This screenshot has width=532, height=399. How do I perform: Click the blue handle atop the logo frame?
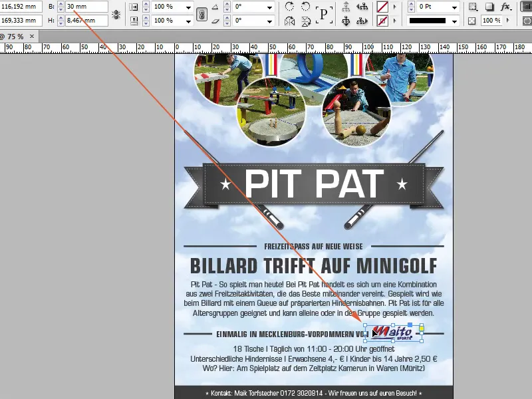pyautogui.click(x=410, y=325)
